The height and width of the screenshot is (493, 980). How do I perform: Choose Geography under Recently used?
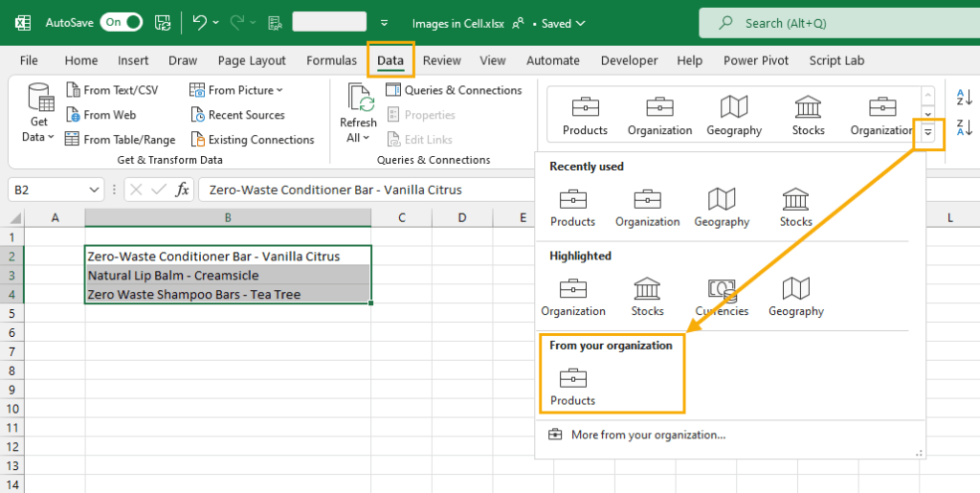coord(722,207)
